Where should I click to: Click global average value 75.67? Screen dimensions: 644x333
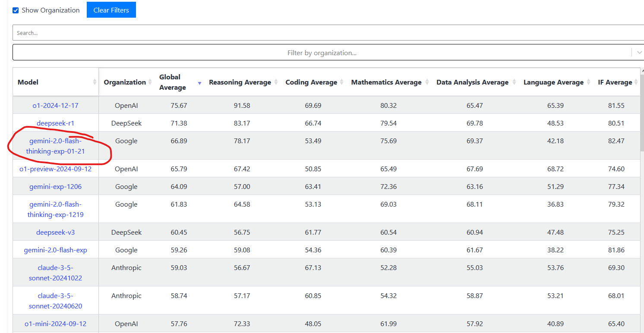[179, 105]
